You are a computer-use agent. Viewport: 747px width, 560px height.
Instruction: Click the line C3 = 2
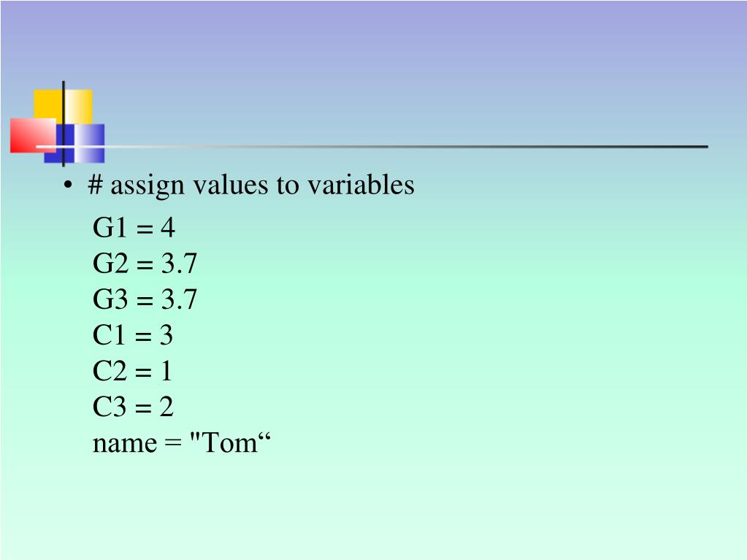point(133,407)
